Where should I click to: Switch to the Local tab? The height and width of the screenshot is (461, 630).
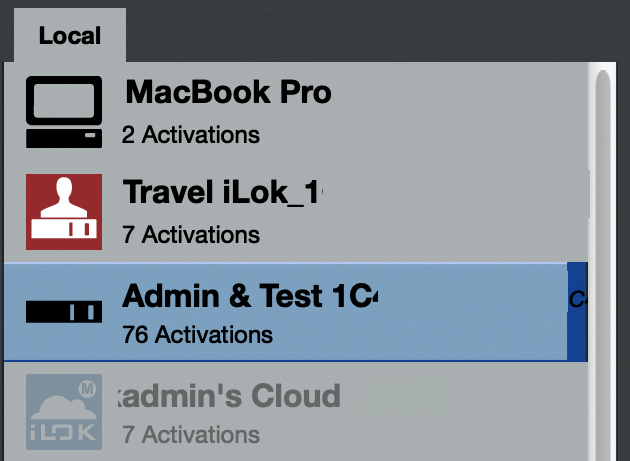(70, 36)
